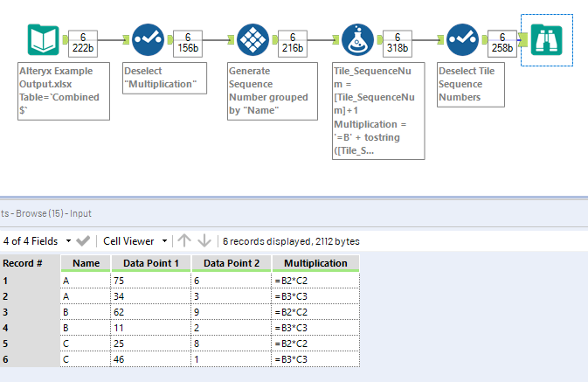Click the cell with value 46

151,359
